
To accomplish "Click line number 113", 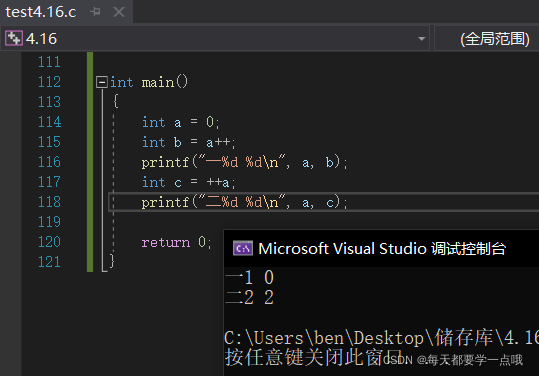I will coord(50,102).
